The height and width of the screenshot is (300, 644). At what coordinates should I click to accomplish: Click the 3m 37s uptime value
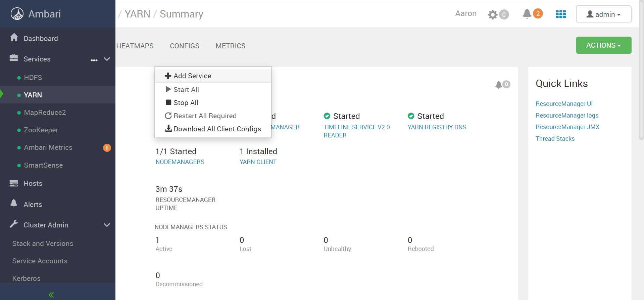click(x=169, y=189)
